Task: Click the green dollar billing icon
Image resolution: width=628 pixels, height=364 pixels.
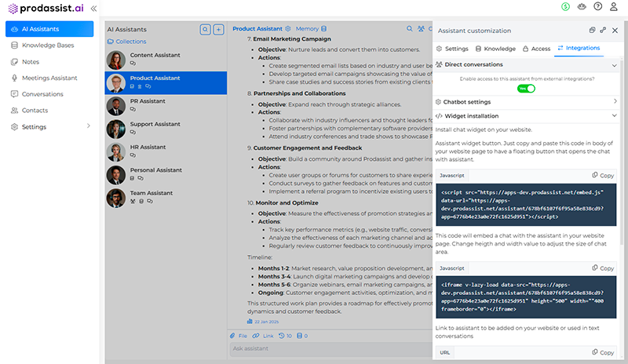Action: pyautogui.click(x=565, y=6)
